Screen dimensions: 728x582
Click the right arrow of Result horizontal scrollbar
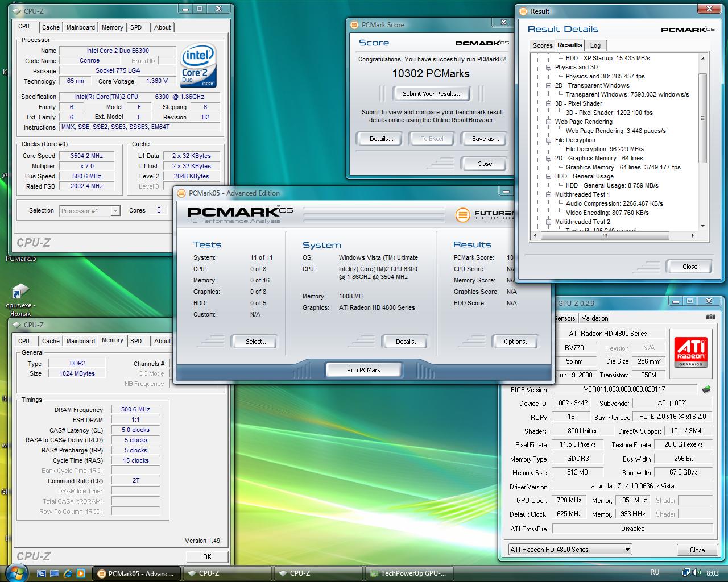click(x=693, y=235)
